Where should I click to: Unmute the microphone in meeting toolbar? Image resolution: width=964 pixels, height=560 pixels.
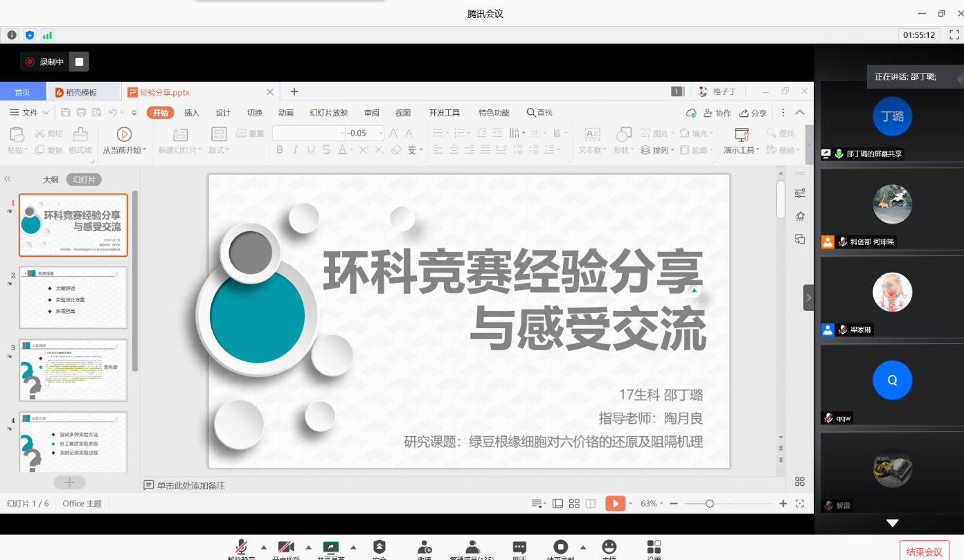pos(241,548)
